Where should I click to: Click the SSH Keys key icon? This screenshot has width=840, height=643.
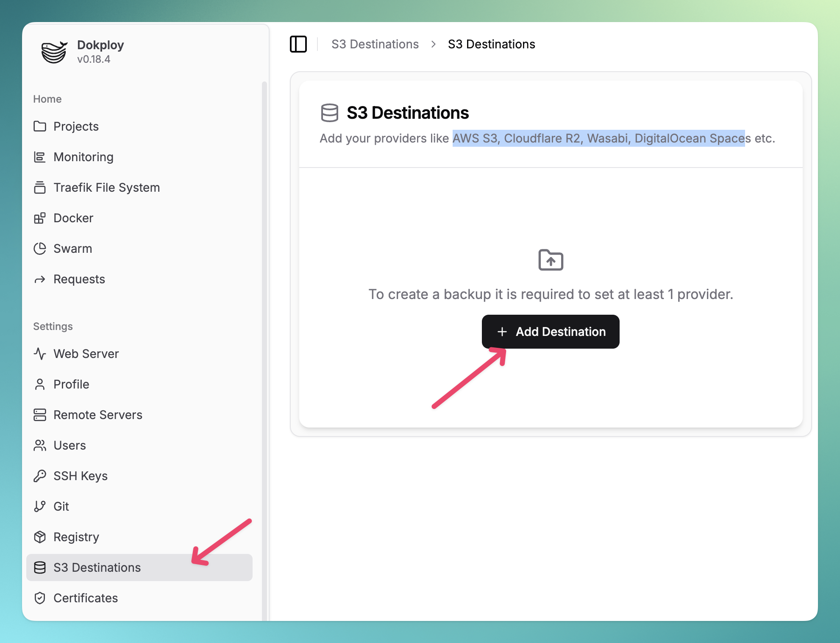[40, 476]
